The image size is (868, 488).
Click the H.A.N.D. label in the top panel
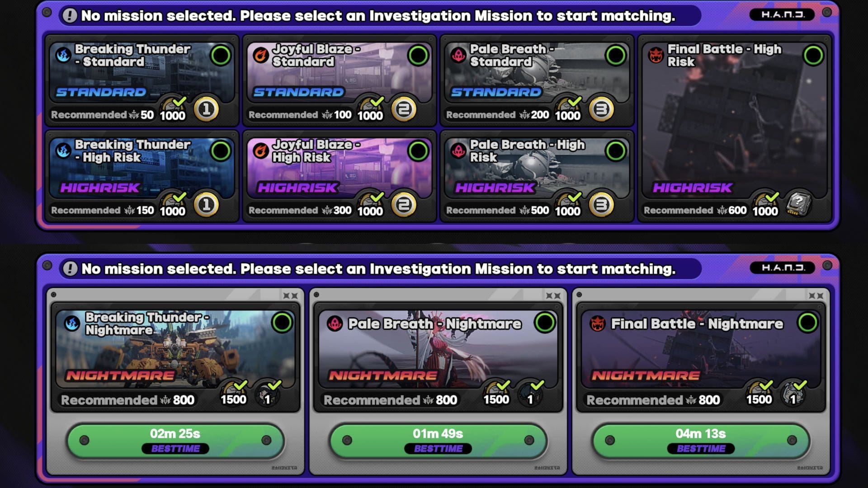click(x=783, y=15)
